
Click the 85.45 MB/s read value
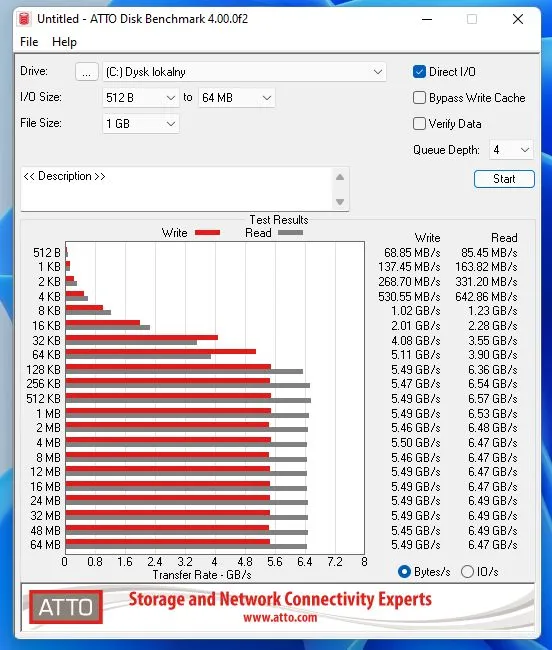[489, 252]
